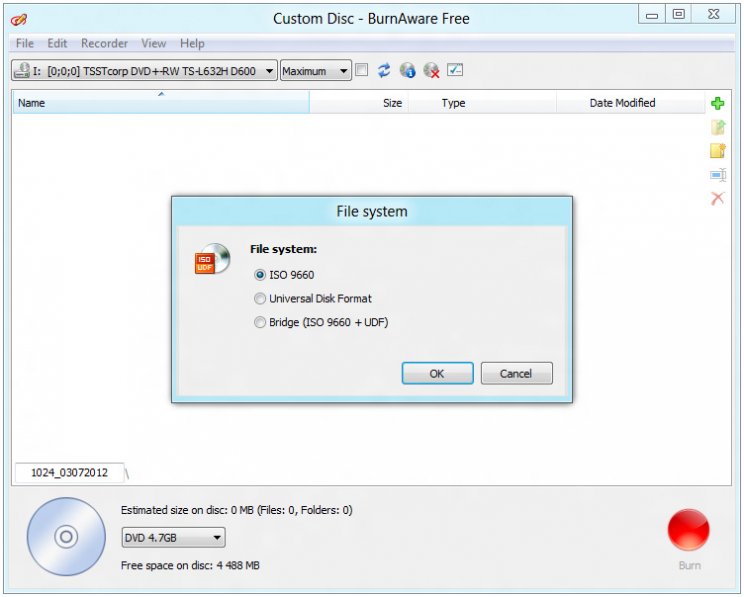This screenshot has width=744, height=597.
Task: Open the Edit menu
Action: tap(57, 43)
